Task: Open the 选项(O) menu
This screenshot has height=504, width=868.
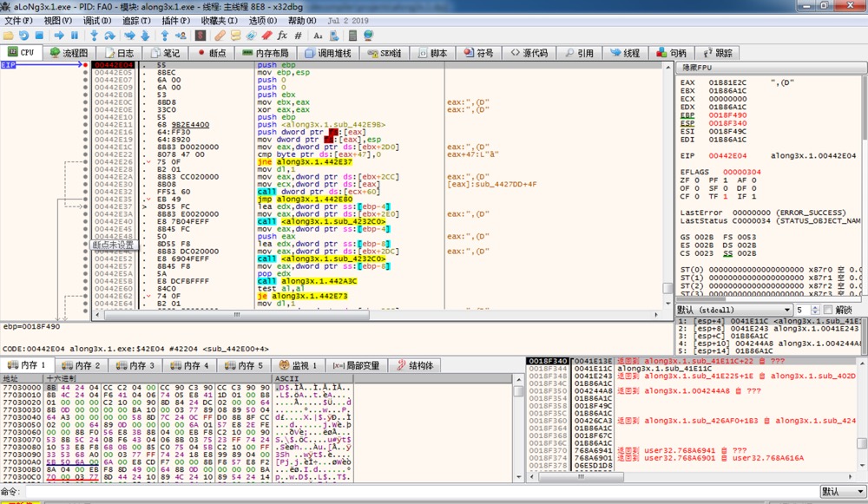Action: 263,21
